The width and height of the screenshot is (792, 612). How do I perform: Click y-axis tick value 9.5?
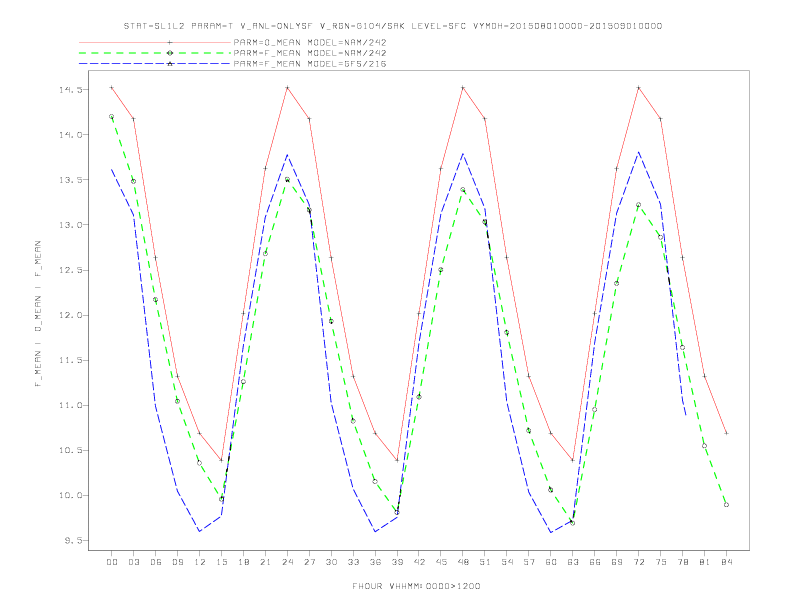point(73,540)
